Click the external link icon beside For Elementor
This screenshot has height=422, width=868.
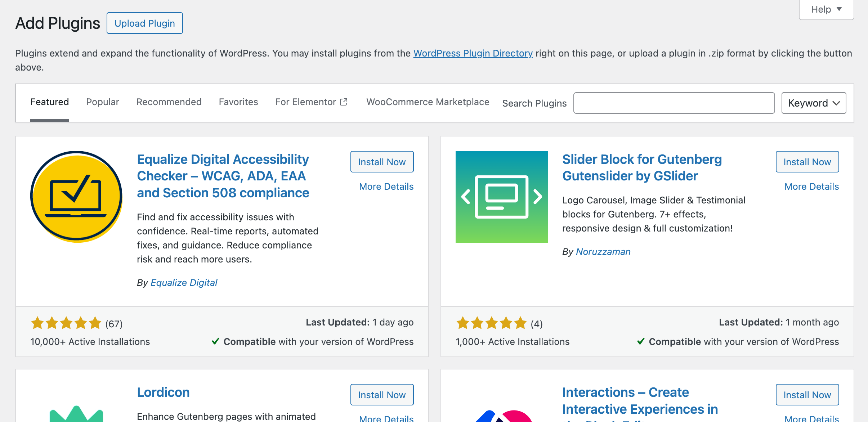(x=344, y=102)
